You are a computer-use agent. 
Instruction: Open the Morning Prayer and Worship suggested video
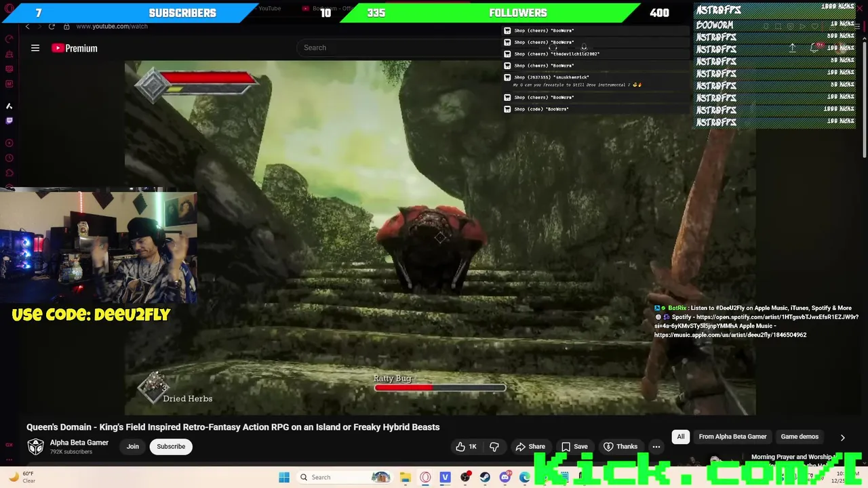pyautogui.click(x=792, y=457)
